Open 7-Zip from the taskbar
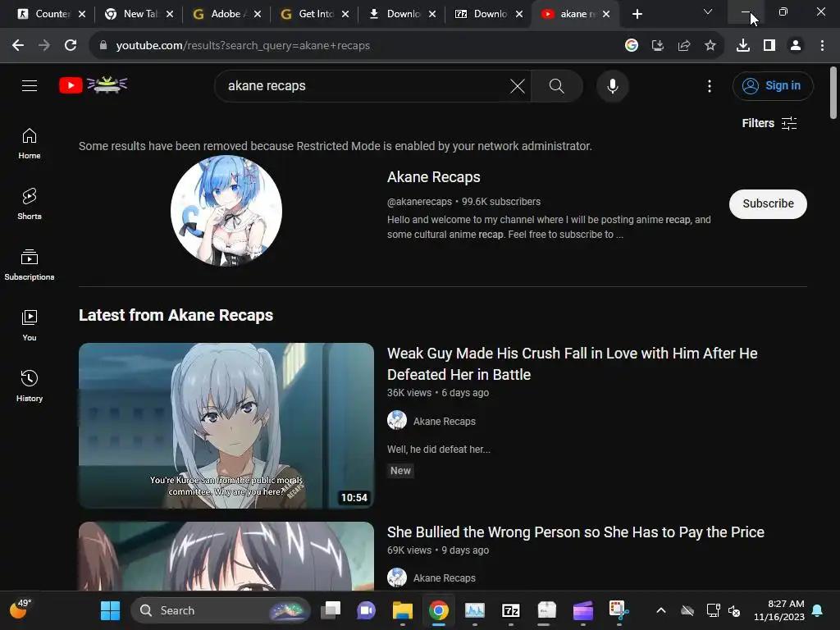This screenshot has height=630, width=840. coord(510,610)
